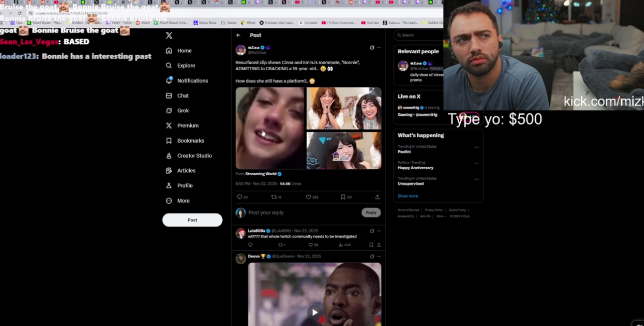The height and width of the screenshot is (326, 644).
Task: Click the Grok icon on Luis808s reply
Action: coord(372,231)
